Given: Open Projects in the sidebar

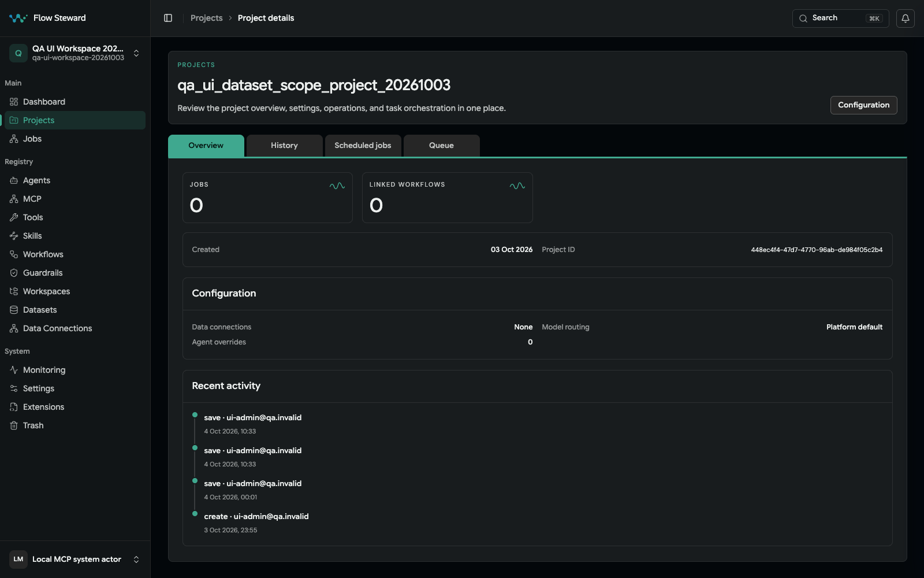Looking at the screenshot, I should 74,120.
